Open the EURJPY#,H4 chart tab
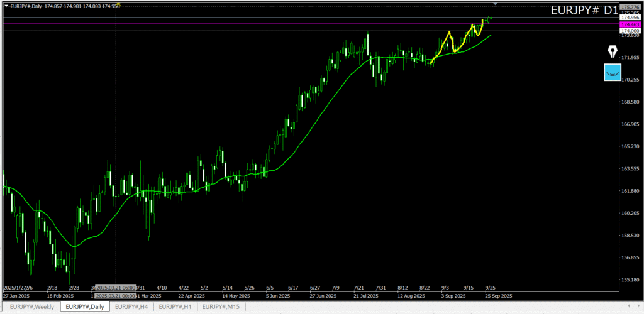Screen dimensions: 644x314 click(131, 306)
